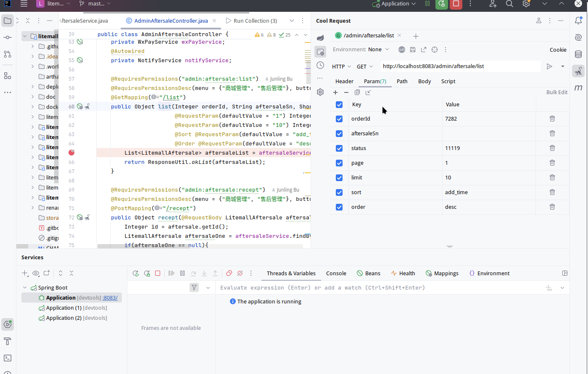Rerun the Application service
The width and height of the screenshot is (588, 374).
136,273
